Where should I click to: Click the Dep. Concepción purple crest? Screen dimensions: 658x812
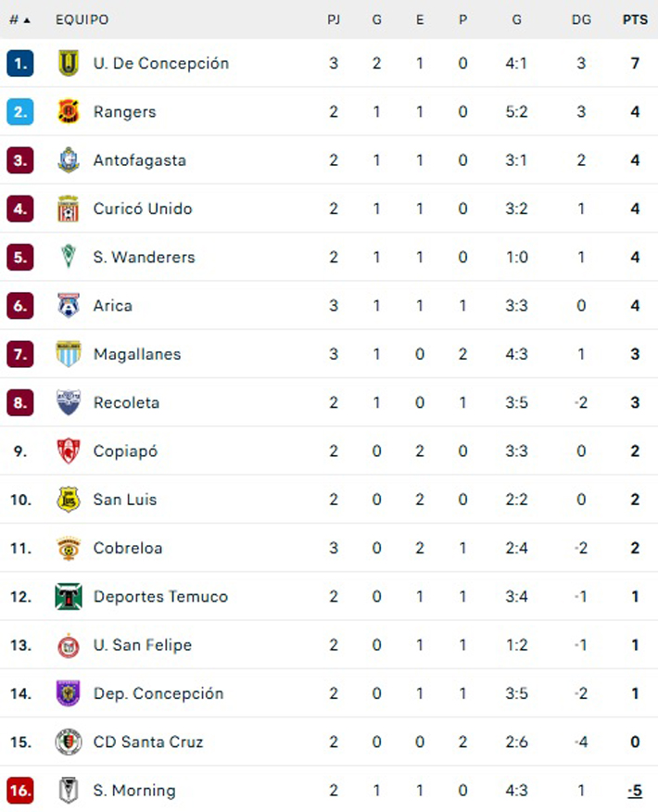point(69,693)
